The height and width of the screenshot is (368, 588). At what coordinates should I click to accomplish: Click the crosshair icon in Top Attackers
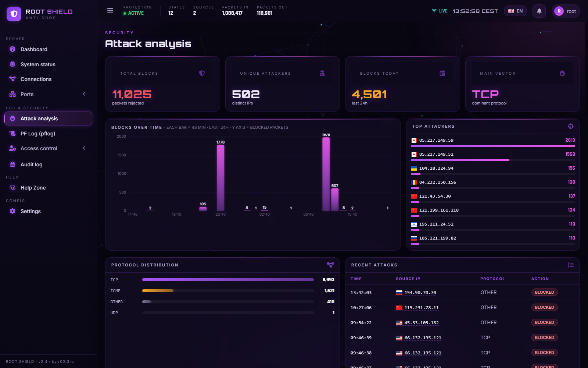click(x=570, y=126)
